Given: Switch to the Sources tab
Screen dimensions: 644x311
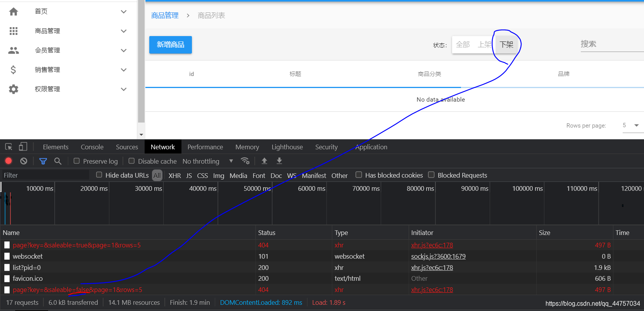Looking at the screenshot, I should tap(127, 147).
